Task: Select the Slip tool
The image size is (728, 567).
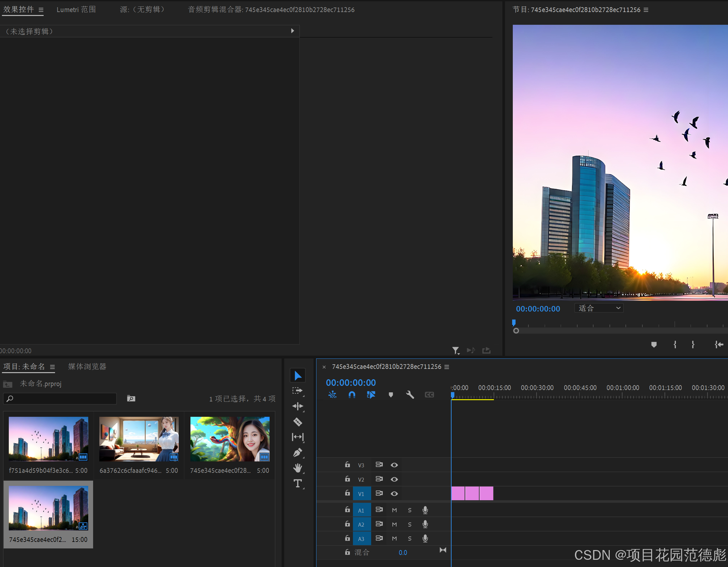Action: pyautogui.click(x=297, y=437)
